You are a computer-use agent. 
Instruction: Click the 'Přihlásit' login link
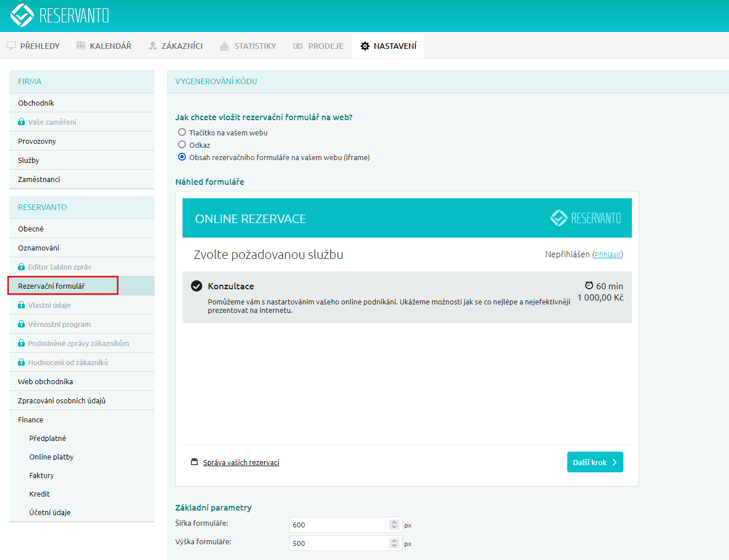pyautogui.click(x=608, y=254)
